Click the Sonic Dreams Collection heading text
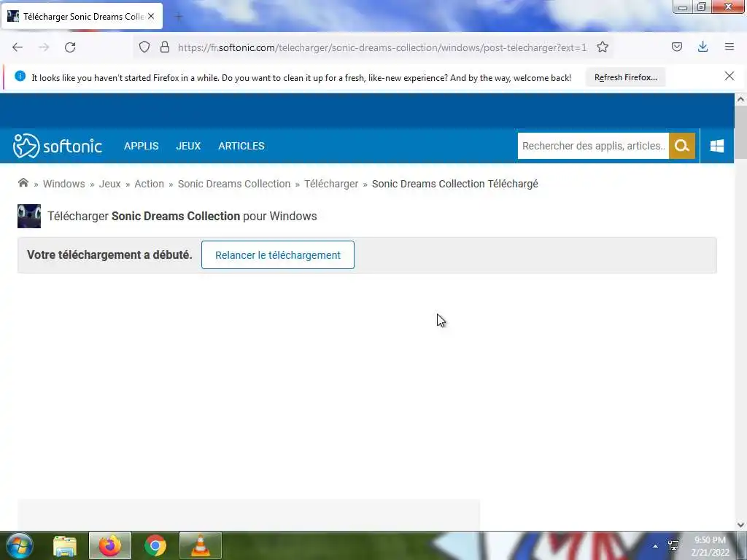This screenshot has height=560, width=747. coord(176,216)
